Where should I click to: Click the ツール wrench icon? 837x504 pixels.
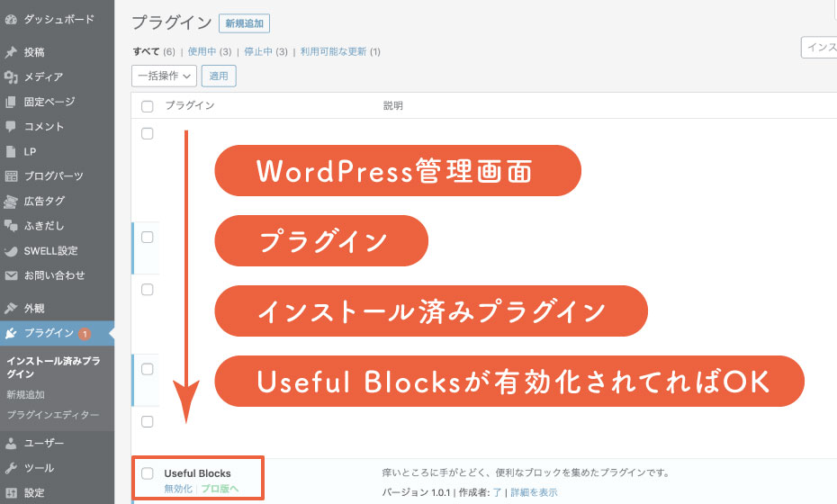[x=11, y=468]
